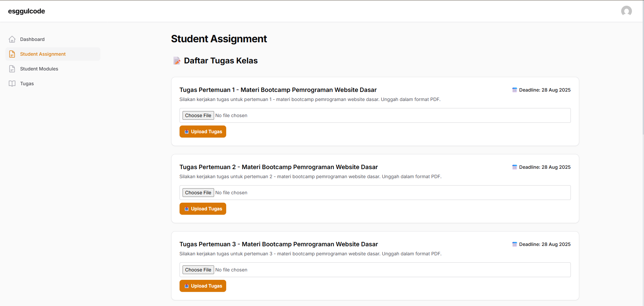
Task: Choose File for Tugas Pertemuan 2
Action: pos(198,193)
